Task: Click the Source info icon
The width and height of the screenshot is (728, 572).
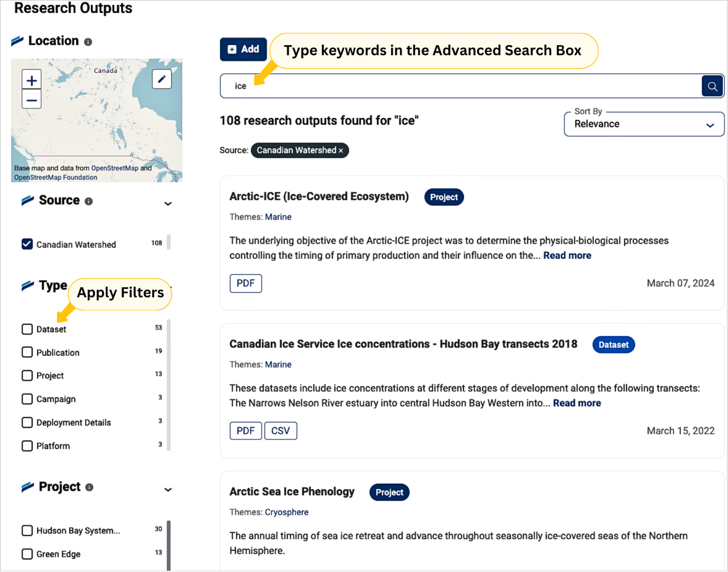Action: pos(89,202)
